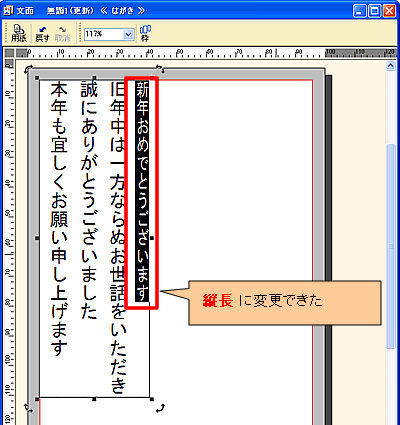Click inside the 117% zoom field
400x425 pixels.
(104, 34)
